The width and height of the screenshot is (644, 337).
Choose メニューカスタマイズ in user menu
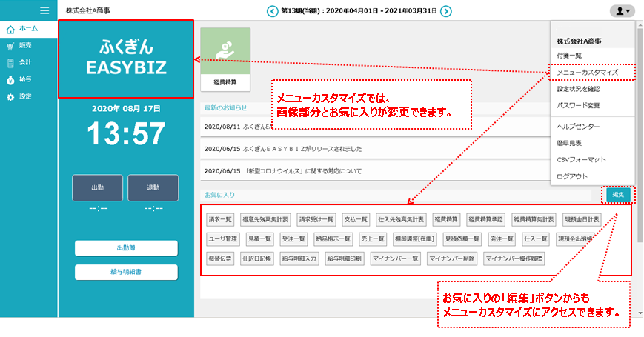pyautogui.click(x=588, y=73)
